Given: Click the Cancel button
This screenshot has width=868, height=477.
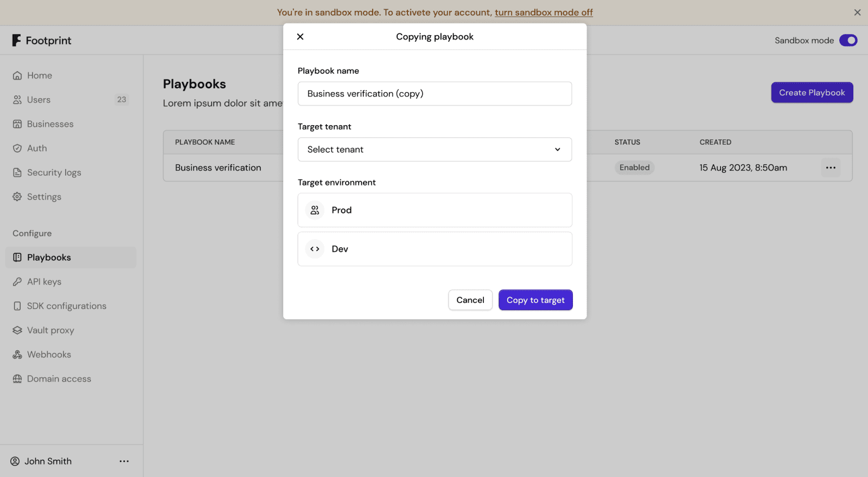Looking at the screenshot, I should (x=470, y=300).
